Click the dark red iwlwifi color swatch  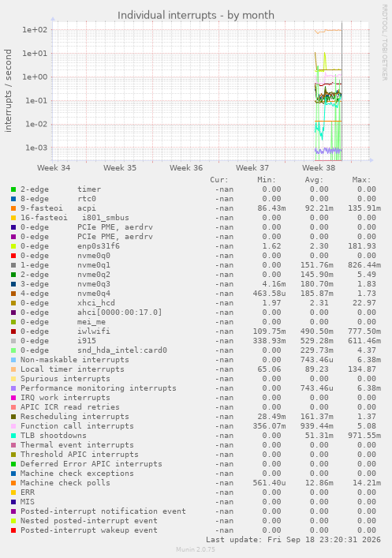13,331
